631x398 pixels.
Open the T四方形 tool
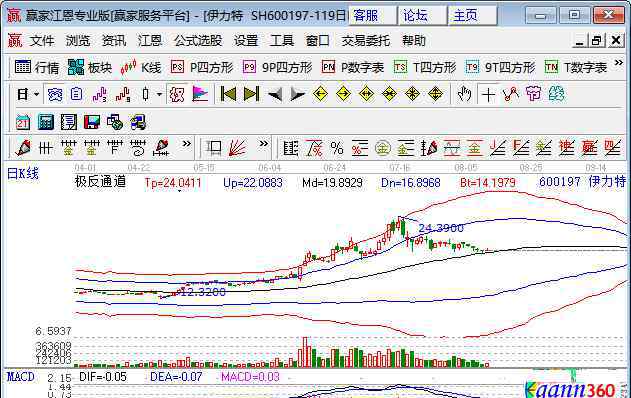(x=425, y=67)
